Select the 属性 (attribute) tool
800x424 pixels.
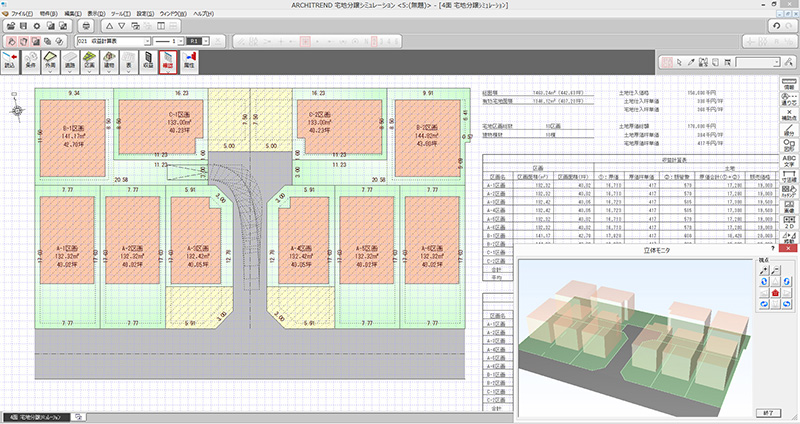(x=189, y=60)
